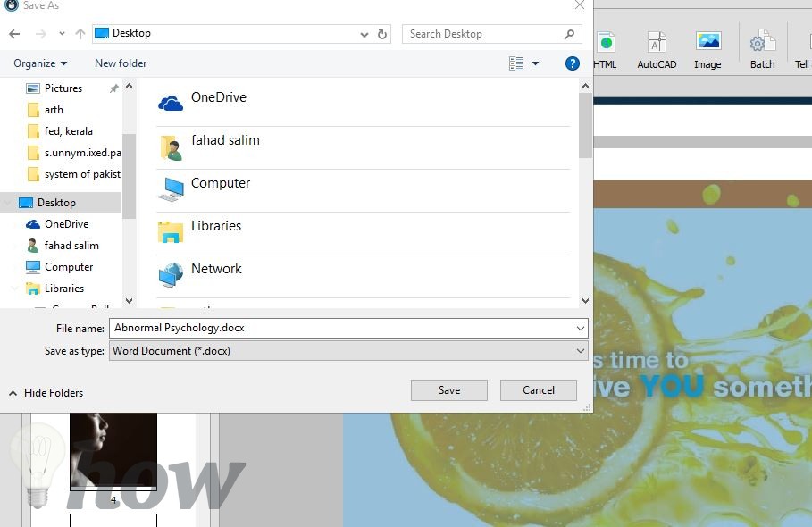Refresh the Desktop folder view
This screenshot has height=527, width=812.
pyautogui.click(x=382, y=34)
